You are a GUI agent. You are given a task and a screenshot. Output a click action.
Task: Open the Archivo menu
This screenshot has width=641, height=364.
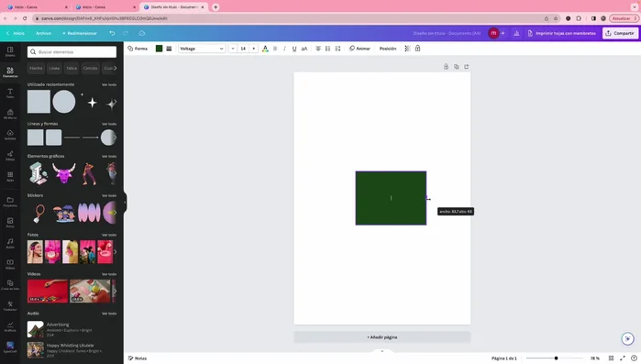pyautogui.click(x=43, y=33)
